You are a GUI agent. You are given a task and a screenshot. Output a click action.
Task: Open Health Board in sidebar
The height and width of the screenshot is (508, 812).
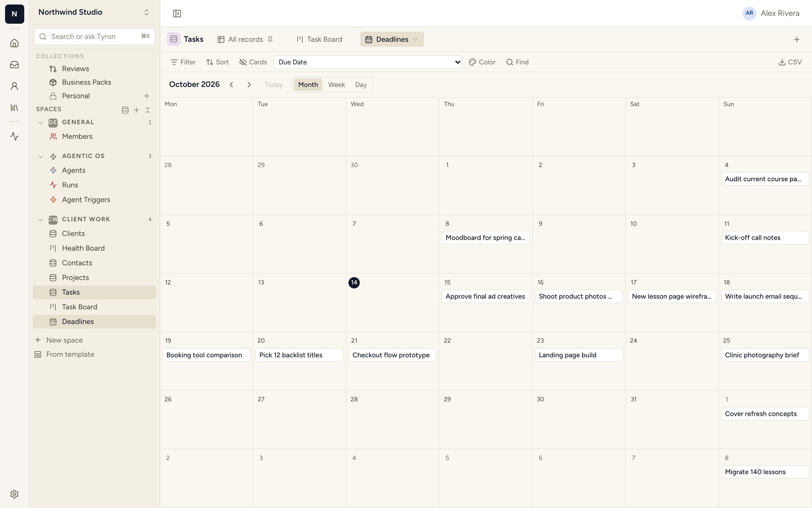coord(94,248)
